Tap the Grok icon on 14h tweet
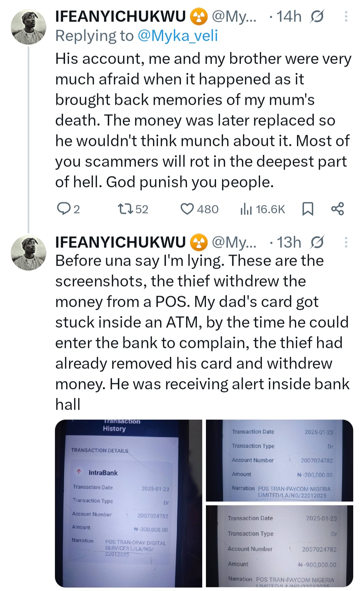The image size is (364, 591). [x=317, y=16]
